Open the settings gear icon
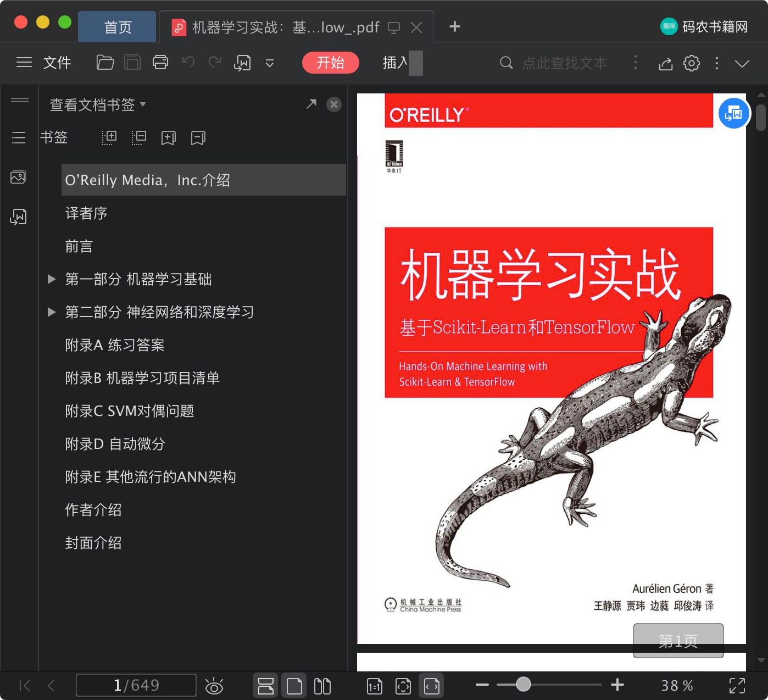 [692, 63]
